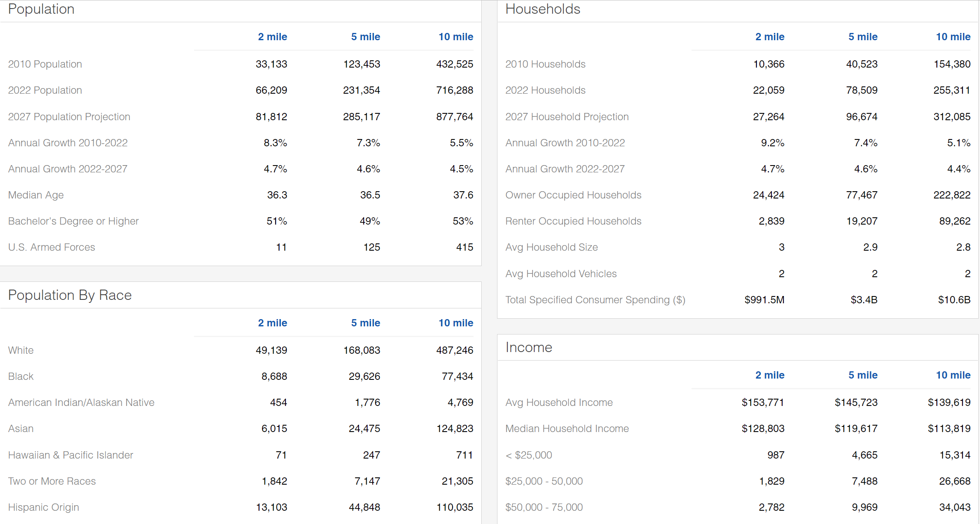980x524 pixels.
Task: Click the 2010 Households value 154,380
Action: point(952,64)
